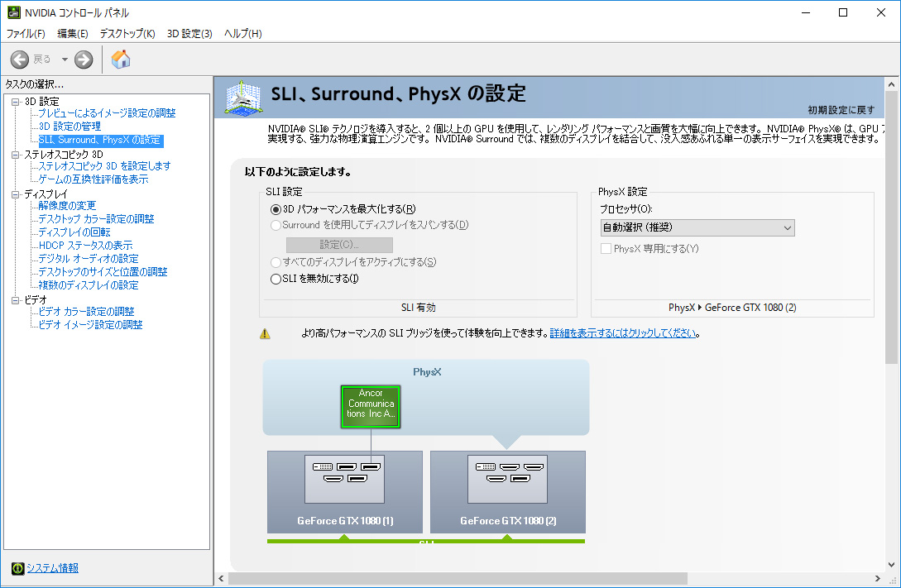Click the Forward arrow toolbar icon

(84, 60)
